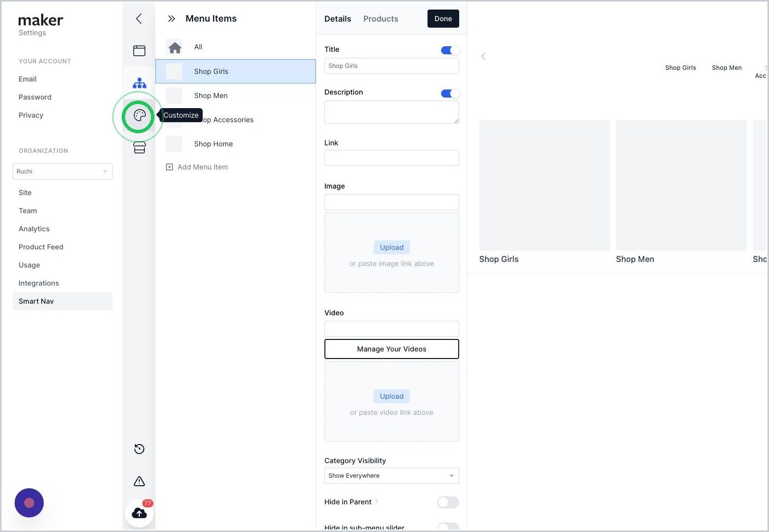
Task: Open Integrations in settings sidebar
Action: [39, 283]
